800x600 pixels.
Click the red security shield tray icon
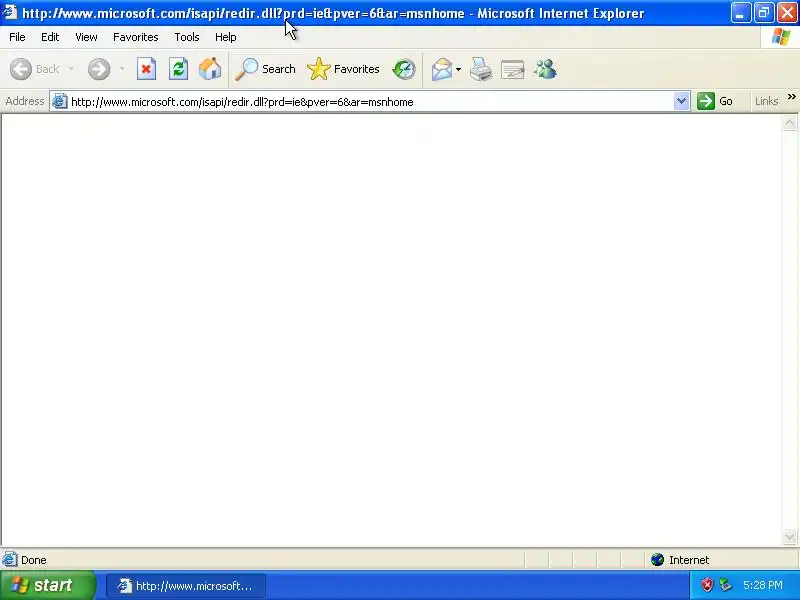707,585
